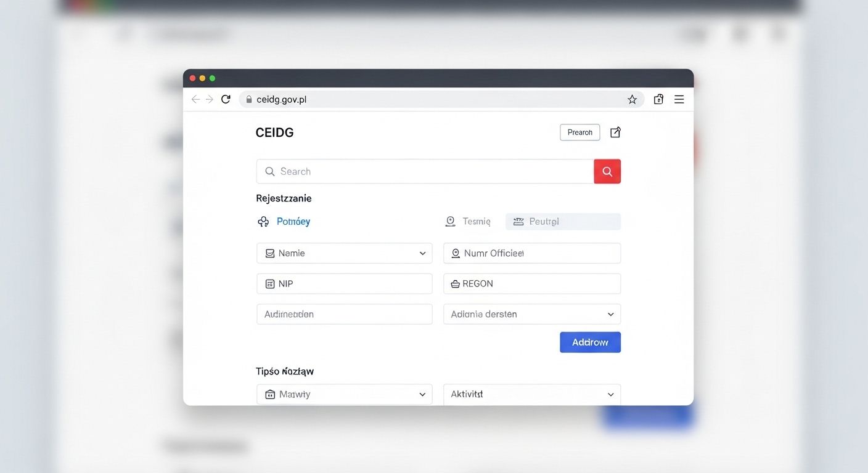
Task: Open the browser extensions icon
Action: click(x=658, y=99)
